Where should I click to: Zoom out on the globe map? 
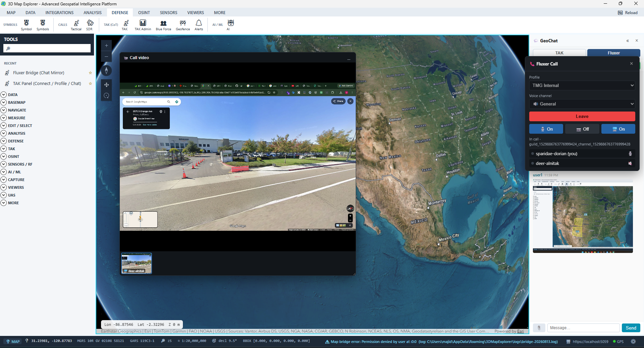pos(106,56)
